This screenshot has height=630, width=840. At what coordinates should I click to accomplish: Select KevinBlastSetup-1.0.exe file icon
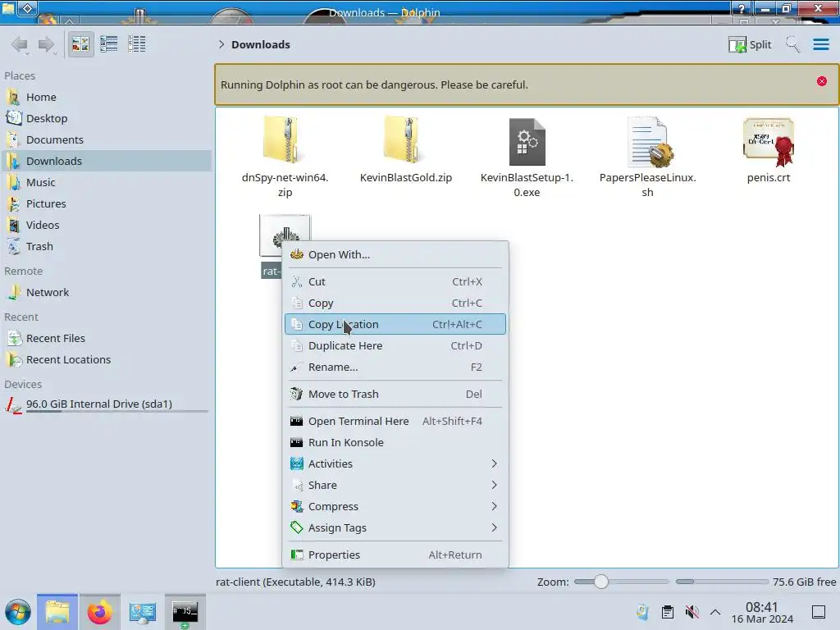coord(527,141)
